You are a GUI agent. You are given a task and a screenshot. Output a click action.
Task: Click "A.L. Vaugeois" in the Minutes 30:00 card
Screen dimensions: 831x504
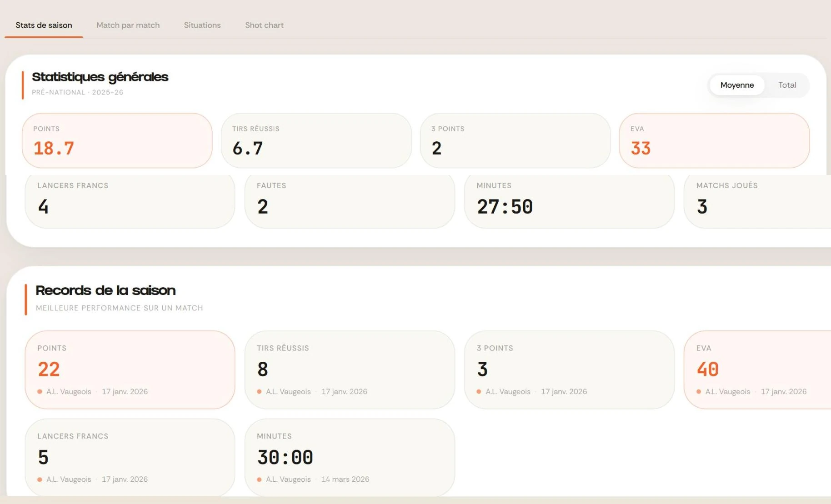point(288,479)
